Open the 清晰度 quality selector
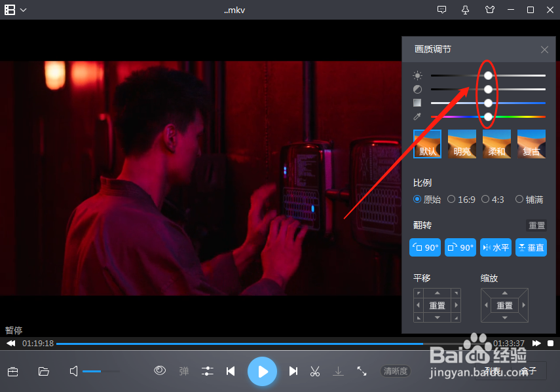 [396, 371]
